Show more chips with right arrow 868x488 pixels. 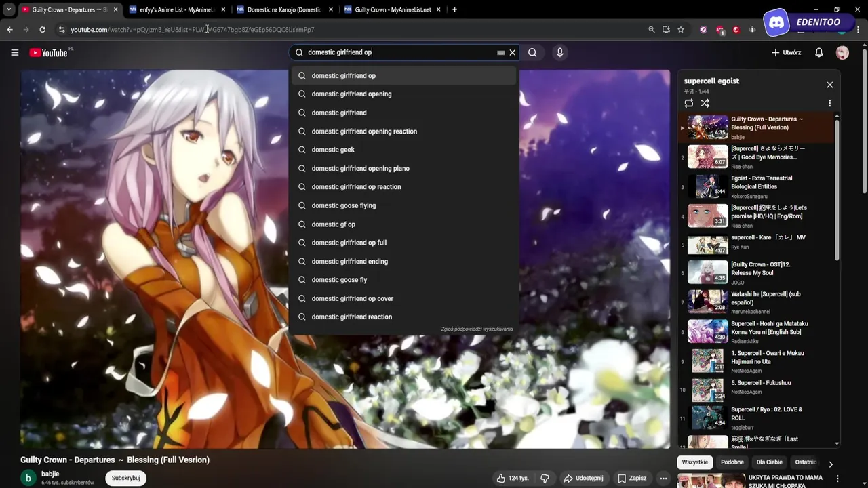[830, 464]
